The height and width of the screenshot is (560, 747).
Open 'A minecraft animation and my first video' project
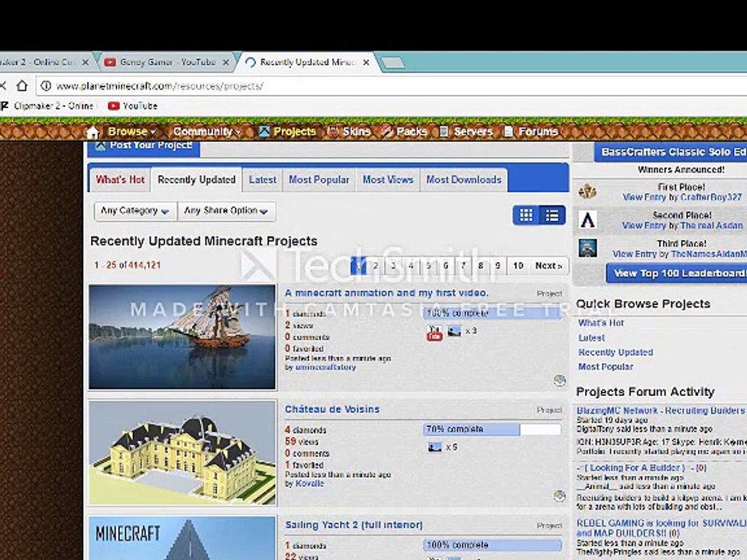tap(387, 293)
